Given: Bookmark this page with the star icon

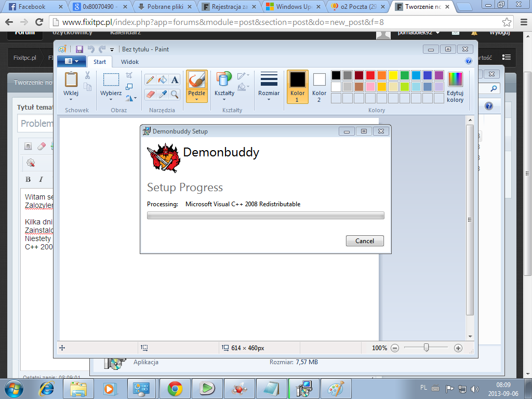Looking at the screenshot, I should pyautogui.click(x=507, y=22).
